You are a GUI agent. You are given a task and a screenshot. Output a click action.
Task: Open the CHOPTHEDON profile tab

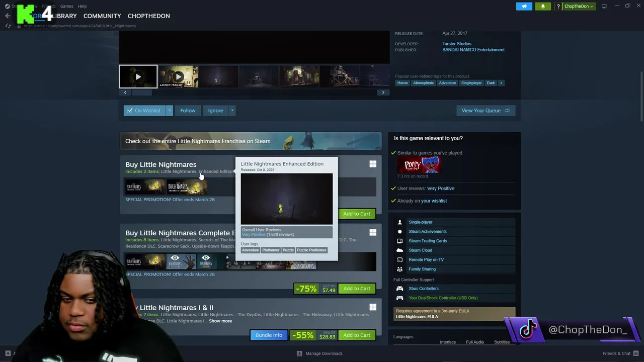point(148,16)
